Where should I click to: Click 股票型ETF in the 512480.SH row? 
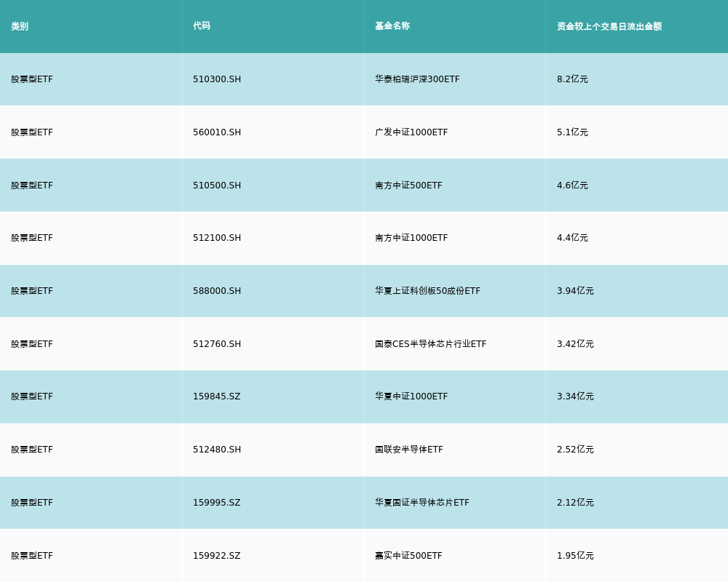click(x=32, y=450)
